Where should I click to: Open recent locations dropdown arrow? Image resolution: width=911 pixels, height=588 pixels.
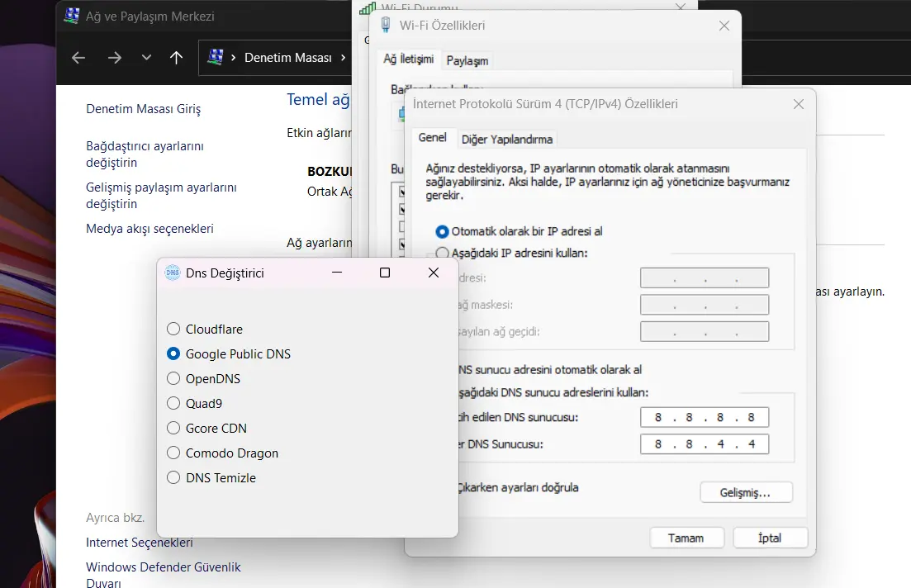pos(146,58)
